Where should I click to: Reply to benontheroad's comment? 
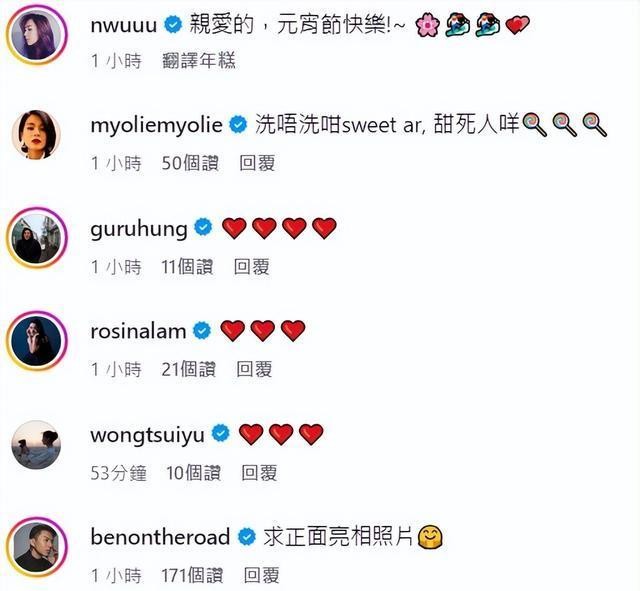tap(262, 575)
